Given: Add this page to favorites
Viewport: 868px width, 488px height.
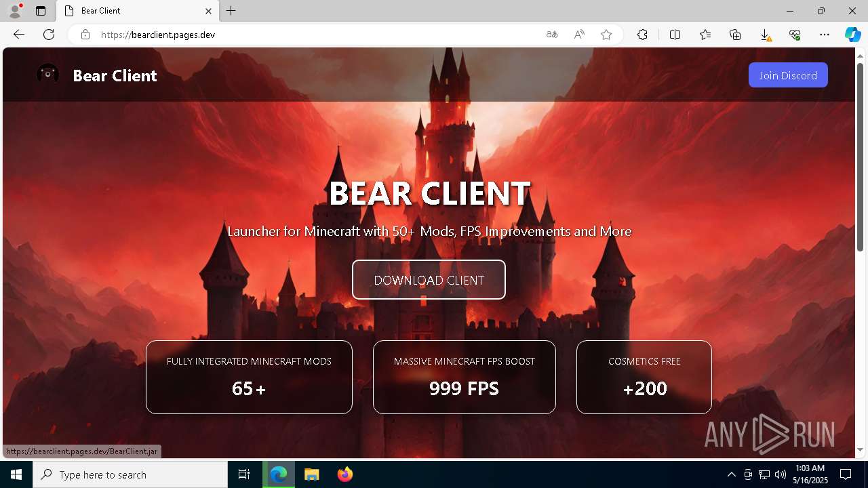Looking at the screenshot, I should click(606, 35).
